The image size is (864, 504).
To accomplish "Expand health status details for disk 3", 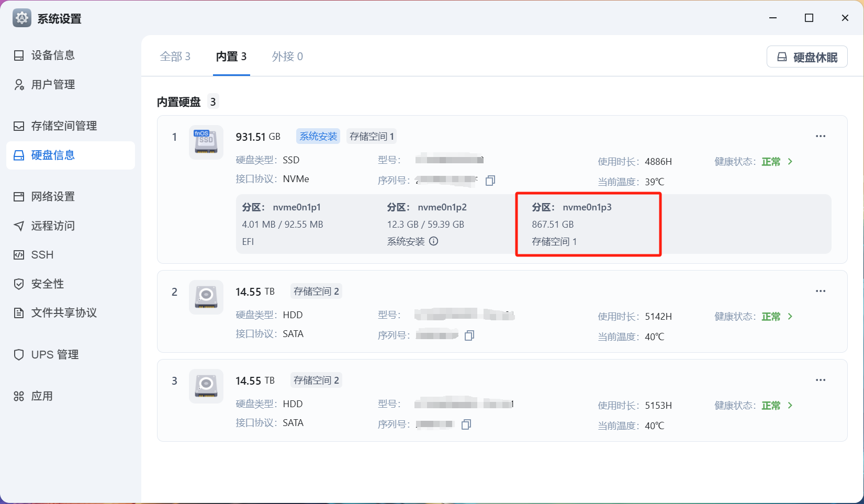I will 790,406.
